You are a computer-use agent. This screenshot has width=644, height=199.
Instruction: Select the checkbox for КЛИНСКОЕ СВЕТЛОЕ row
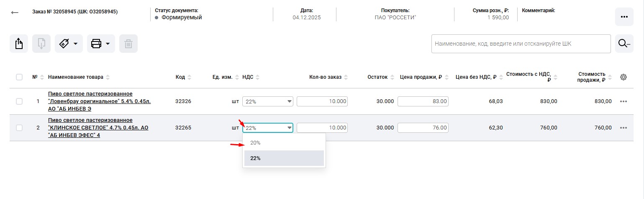[19, 128]
